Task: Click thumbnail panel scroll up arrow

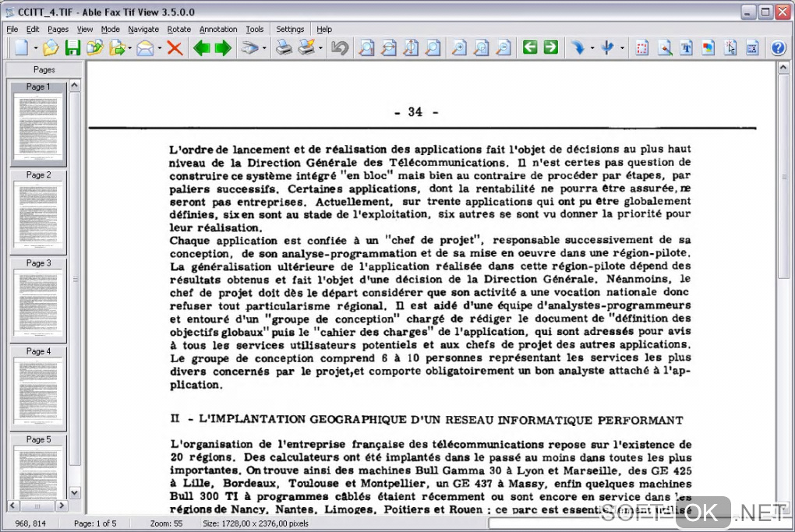Action: tap(75, 85)
